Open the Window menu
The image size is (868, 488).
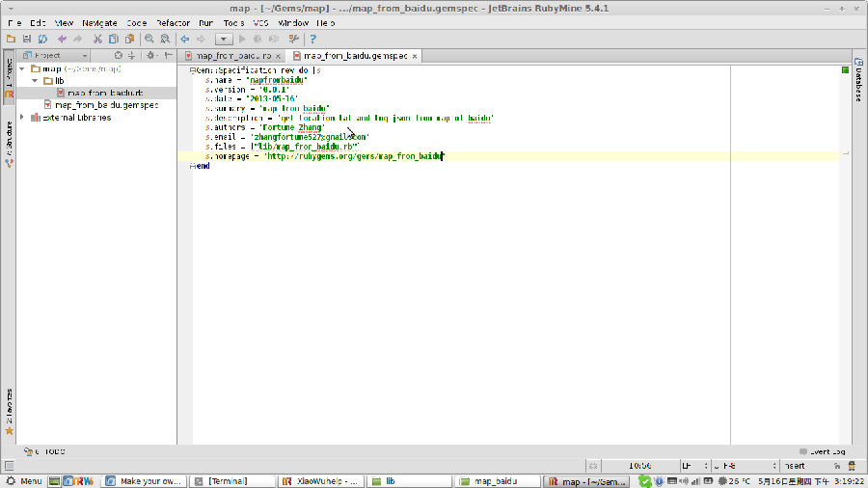[x=293, y=23]
